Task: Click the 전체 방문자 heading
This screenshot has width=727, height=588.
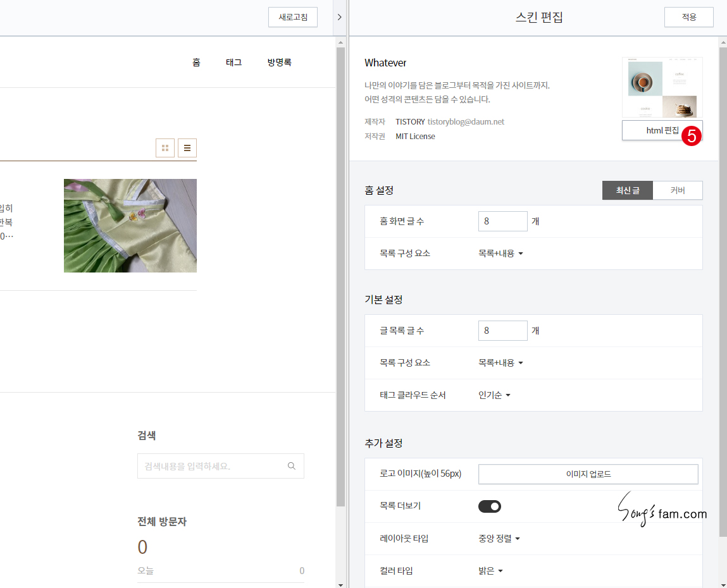Action: tap(162, 521)
